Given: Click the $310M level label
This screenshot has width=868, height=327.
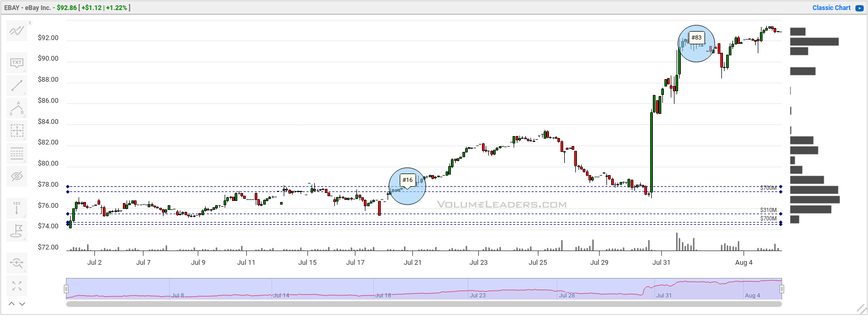Looking at the screenshot, I should point(768,210).
